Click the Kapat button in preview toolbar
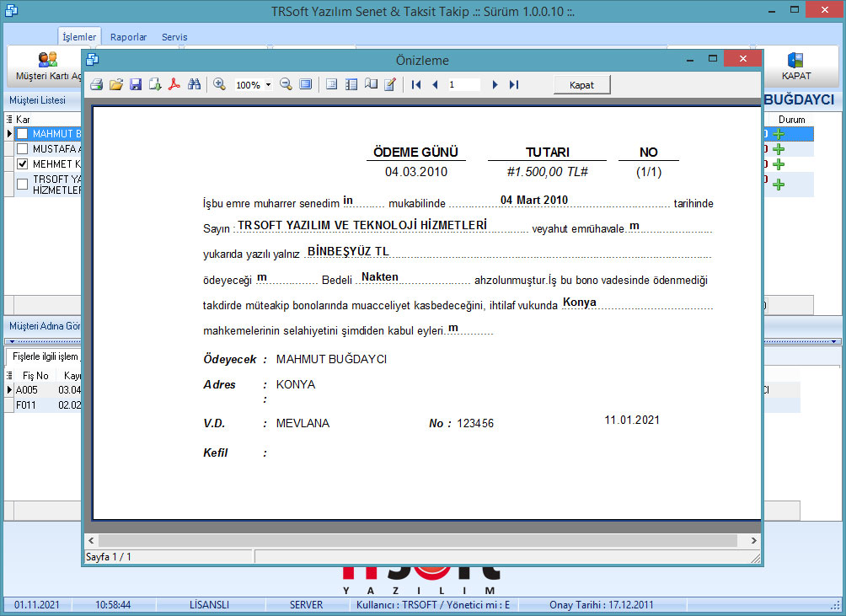The height and width of the screenshot is (616, 846). click(581, 84)
